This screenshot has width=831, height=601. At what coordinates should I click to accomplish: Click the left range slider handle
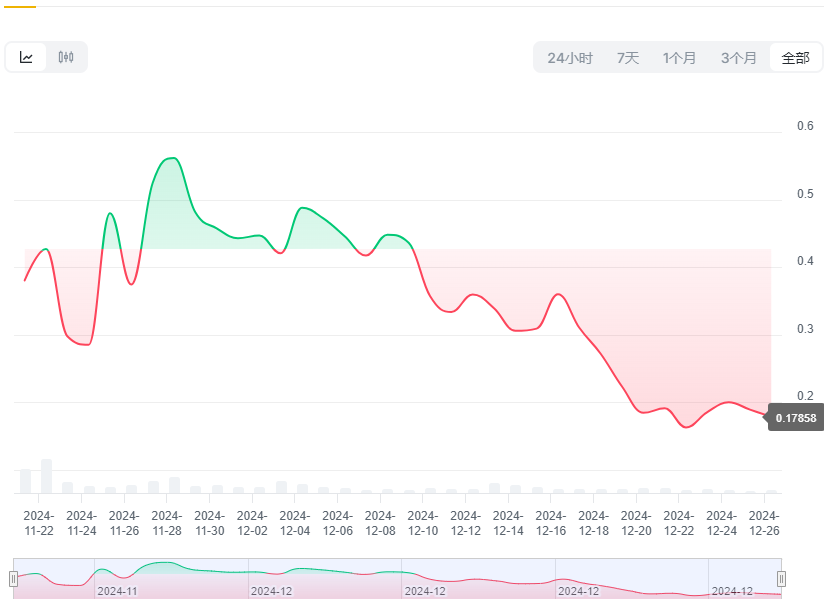pos(13,578)
